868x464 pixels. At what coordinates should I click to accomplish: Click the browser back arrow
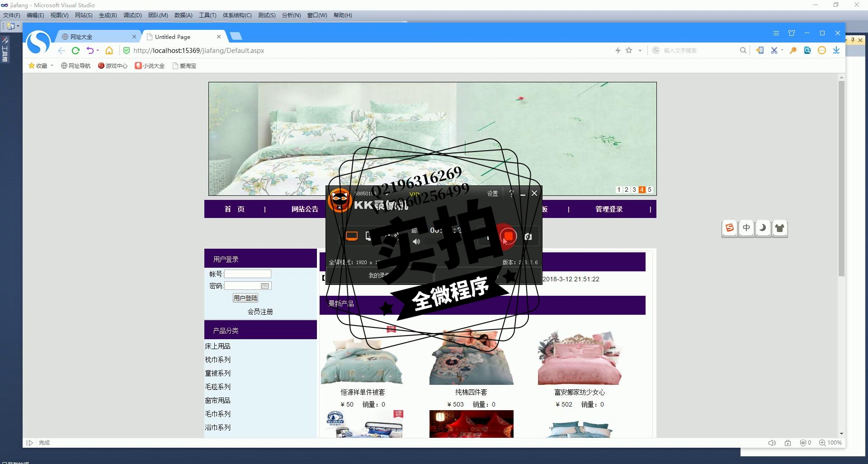[x=61, y=51]
